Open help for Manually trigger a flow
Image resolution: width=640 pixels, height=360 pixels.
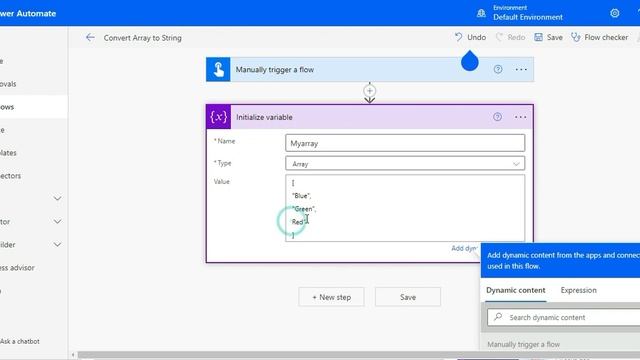498,69
